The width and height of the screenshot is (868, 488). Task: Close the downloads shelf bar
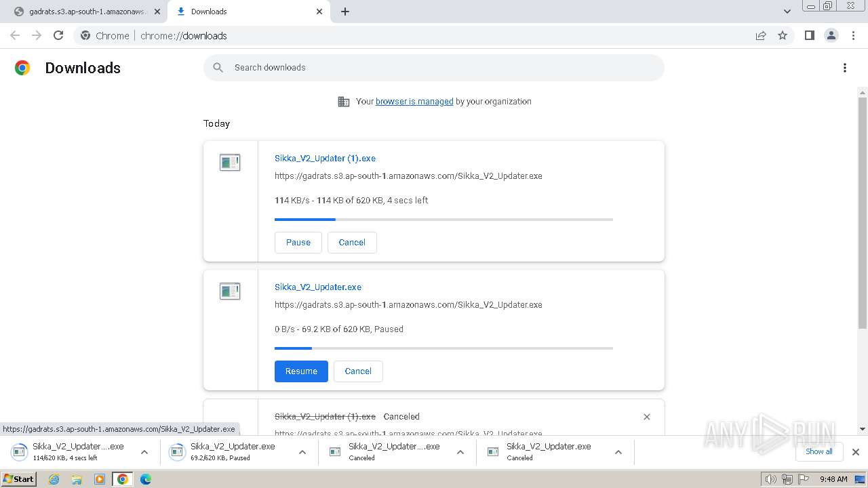[855, 452]
